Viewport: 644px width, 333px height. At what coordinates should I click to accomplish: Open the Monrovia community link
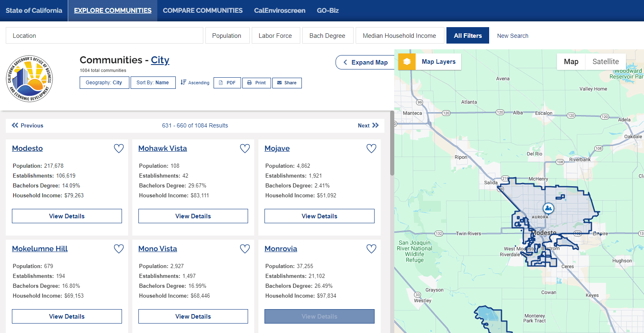pyautogui.click(x=281, y=249)
